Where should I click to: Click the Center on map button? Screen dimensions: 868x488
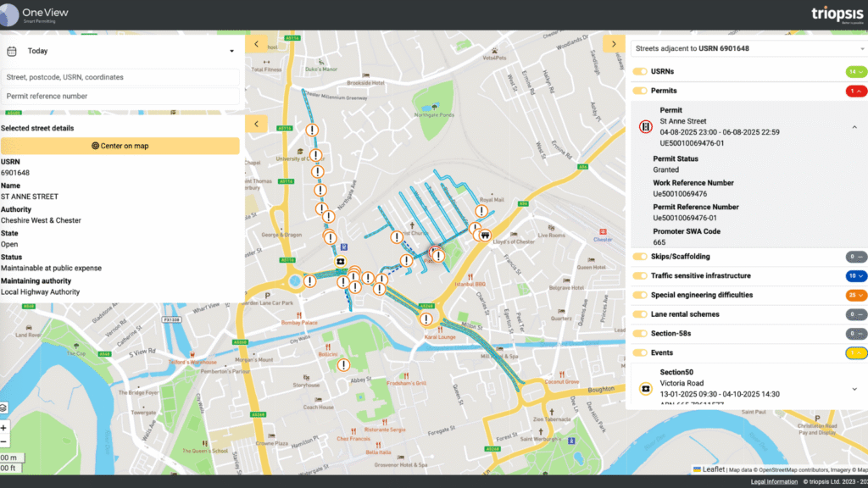120,146
